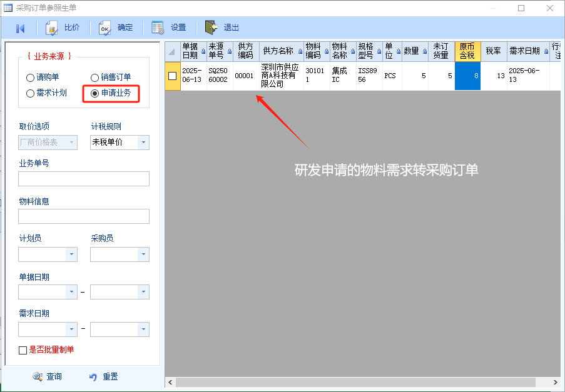Enable the 是否批量制单 checkbox
Screen dimensions: 565x392
(x=23, y=350)
